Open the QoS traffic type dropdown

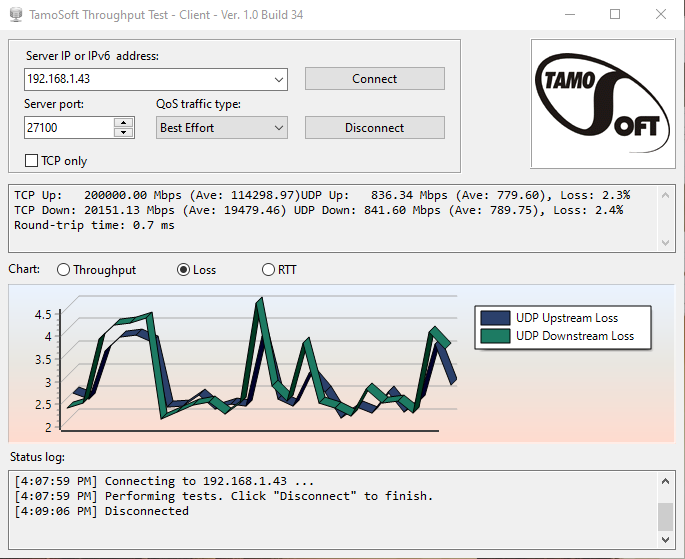coord(278,128)
